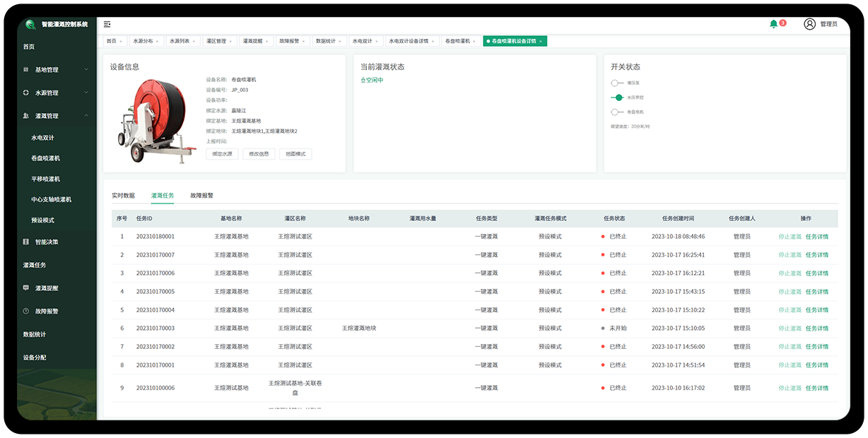Click the 管理员 user avatar icon
This screenshot has height=438, width=868.
(x=809, y=24)
